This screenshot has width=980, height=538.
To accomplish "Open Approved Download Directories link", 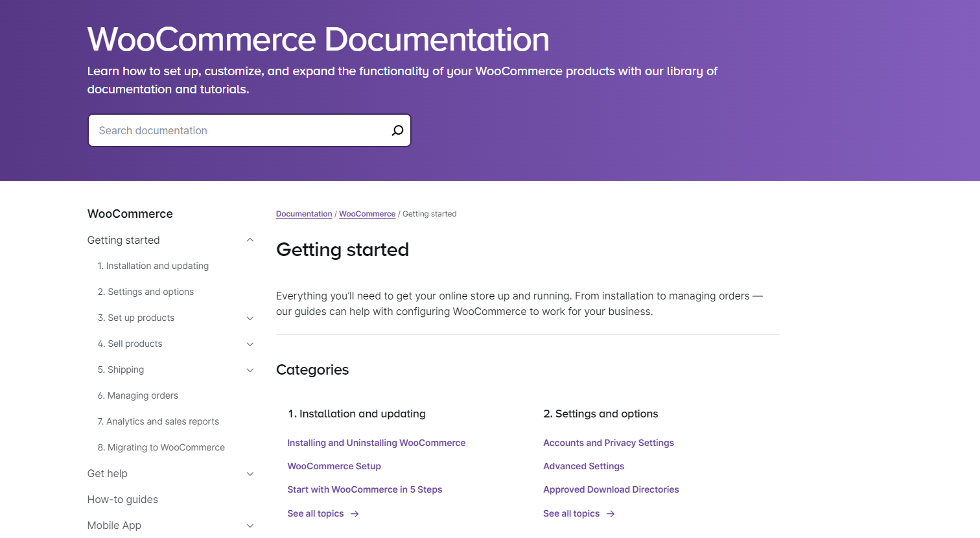I will click(x=611, y=489).
